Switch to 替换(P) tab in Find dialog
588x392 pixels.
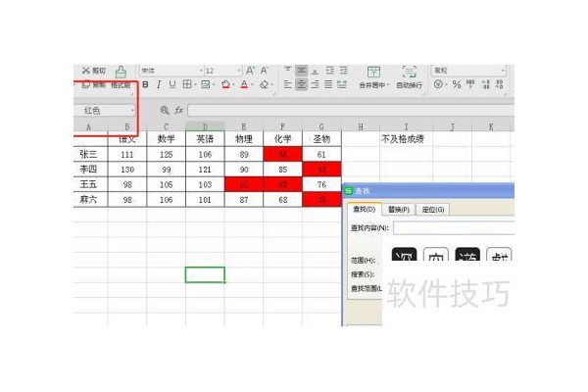coord(399,210)
